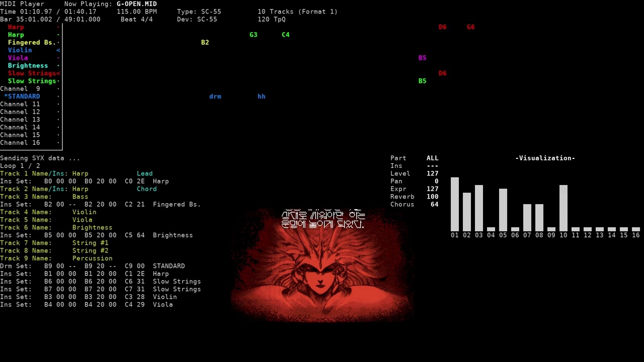
Task: Click the green B5 Slow Strings note
Action: 423,81
